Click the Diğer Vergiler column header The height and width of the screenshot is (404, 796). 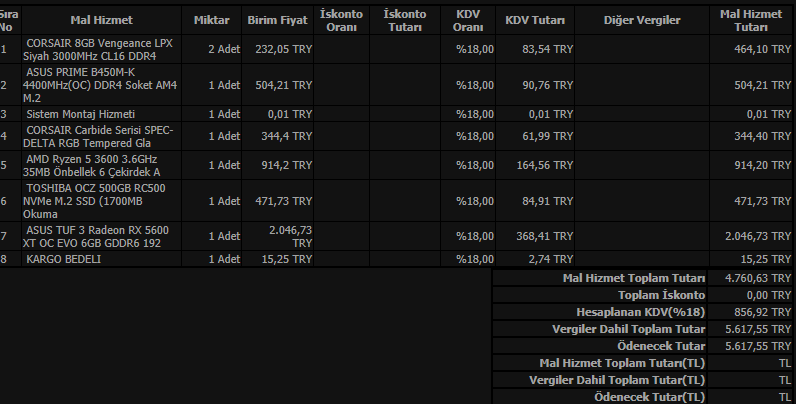642,20
